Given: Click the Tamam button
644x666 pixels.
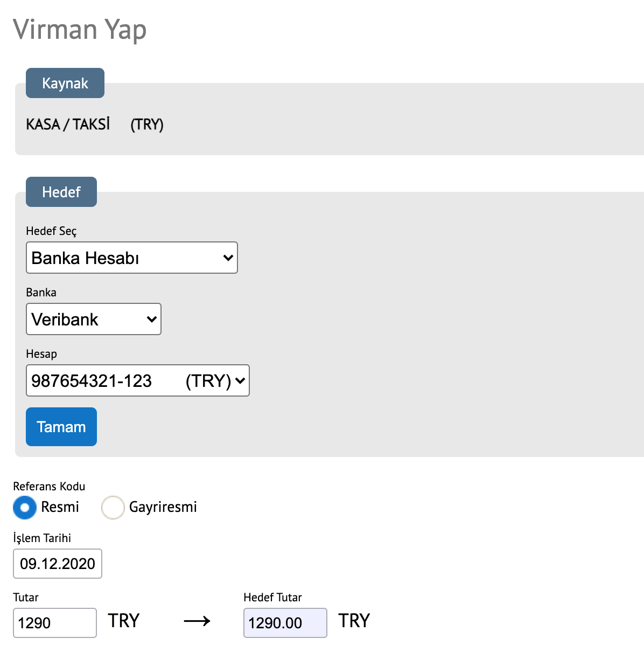Looking at the screenshot, I should pyautogui.click(x=61, y=427).
